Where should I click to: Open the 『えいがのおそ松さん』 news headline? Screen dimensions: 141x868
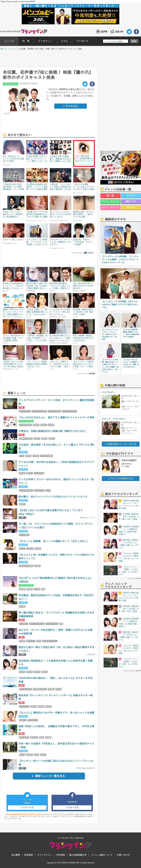click(x=56, y=418)
